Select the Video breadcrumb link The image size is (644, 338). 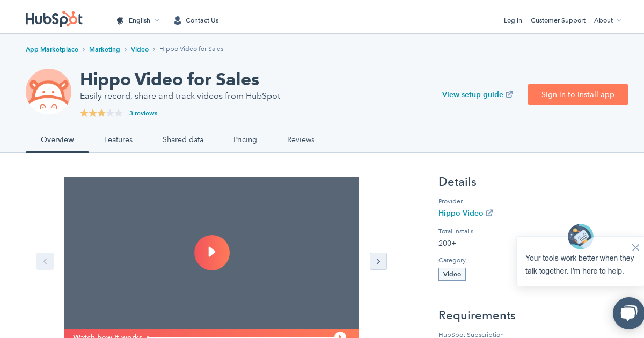coord(140,49)
